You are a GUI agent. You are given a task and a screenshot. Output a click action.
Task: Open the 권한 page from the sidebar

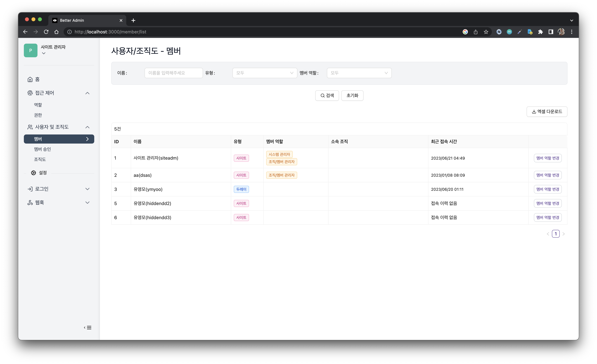coord(38,115)
